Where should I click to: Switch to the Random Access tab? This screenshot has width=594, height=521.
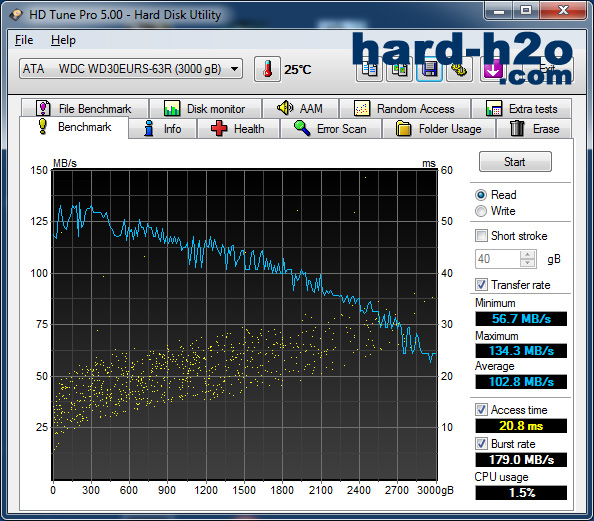405,109
